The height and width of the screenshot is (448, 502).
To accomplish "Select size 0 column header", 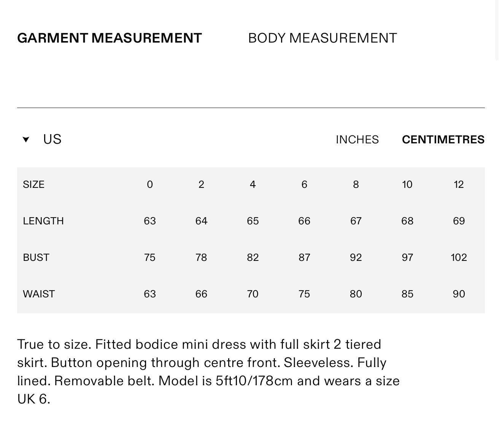I will [x=150, y=184].
